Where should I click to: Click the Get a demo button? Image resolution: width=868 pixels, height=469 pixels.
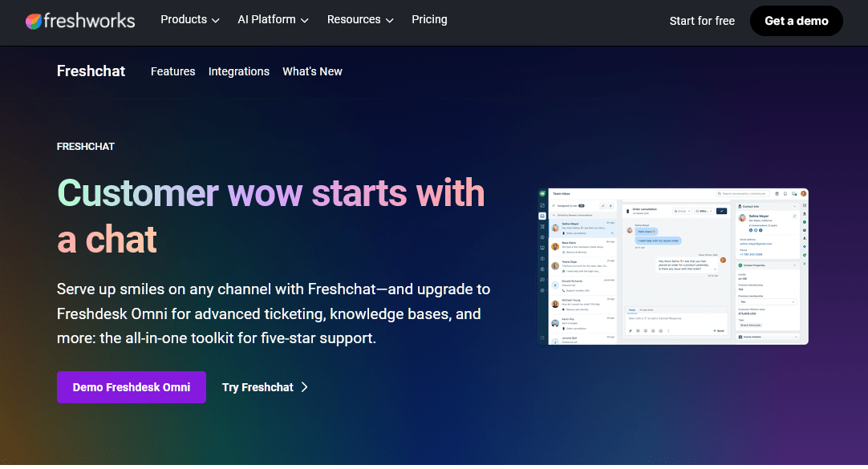point(796,21)
